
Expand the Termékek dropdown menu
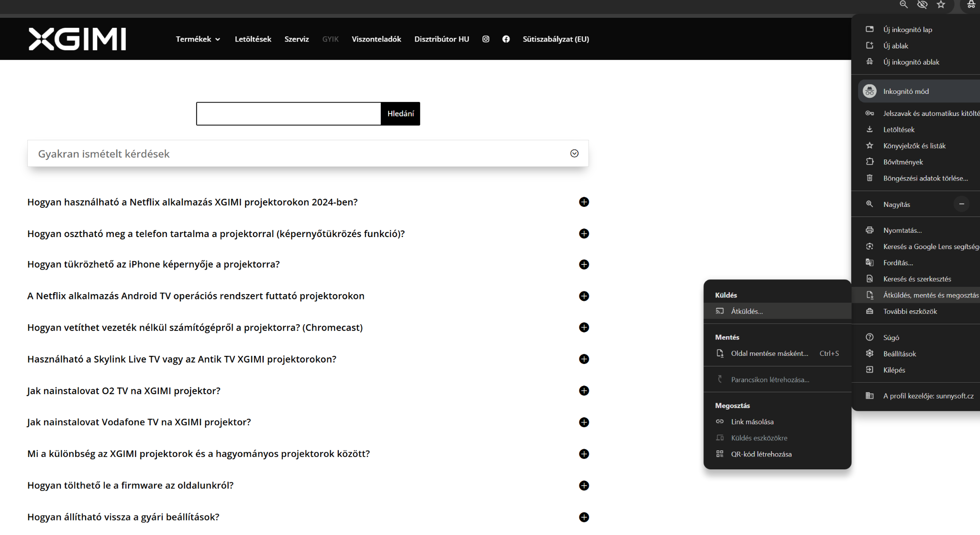pyautogui.click(x=198, y=39)
